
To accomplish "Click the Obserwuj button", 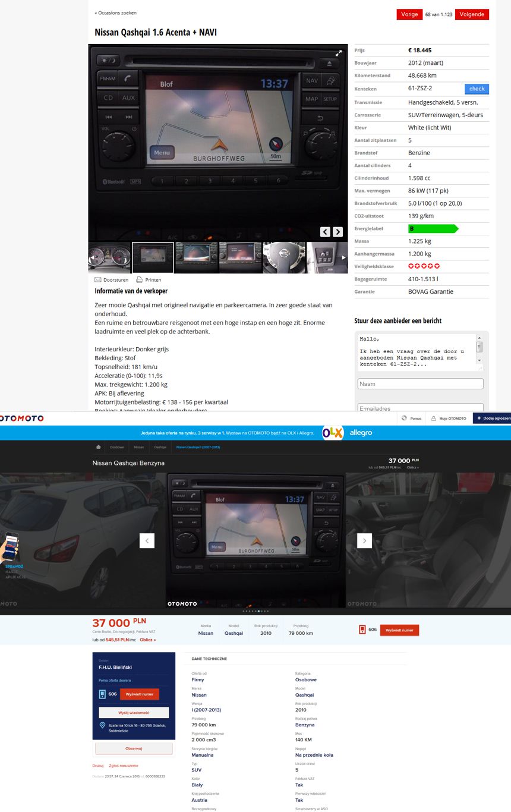I will 134,748.
